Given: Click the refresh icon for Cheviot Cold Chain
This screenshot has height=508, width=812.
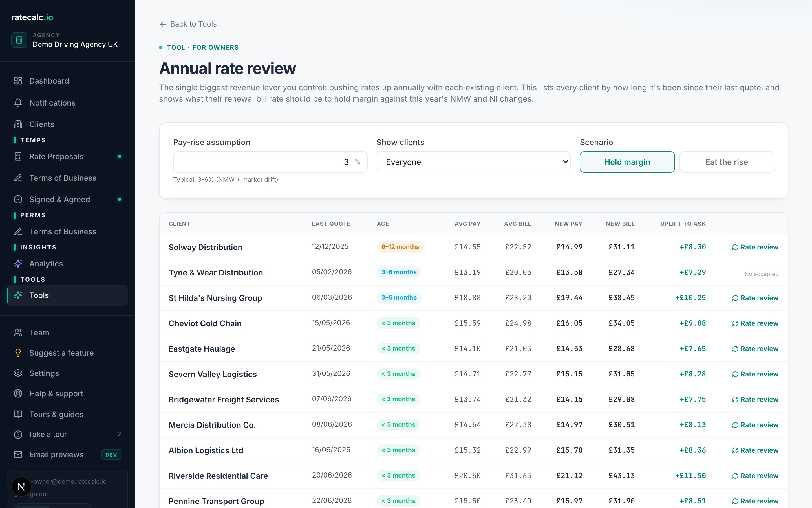Looking at the screenshot, I should coord(735,323).
